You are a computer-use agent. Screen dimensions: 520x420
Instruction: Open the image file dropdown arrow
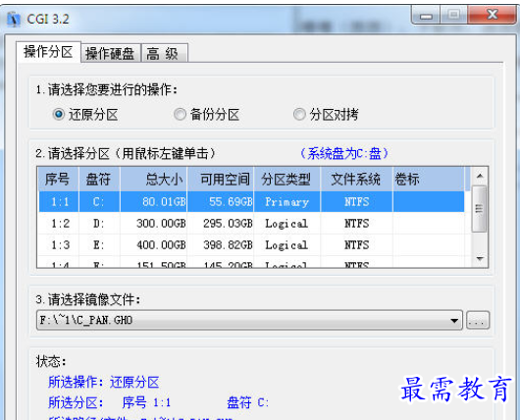(454, 321)
